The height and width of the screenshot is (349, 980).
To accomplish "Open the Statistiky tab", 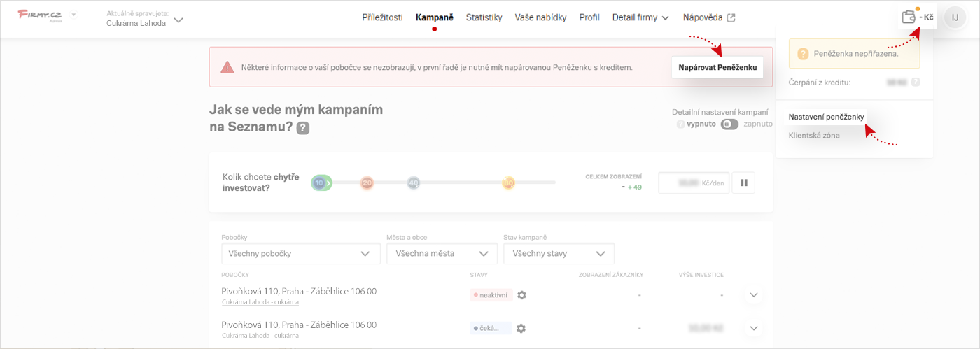I will coord(484,17).
